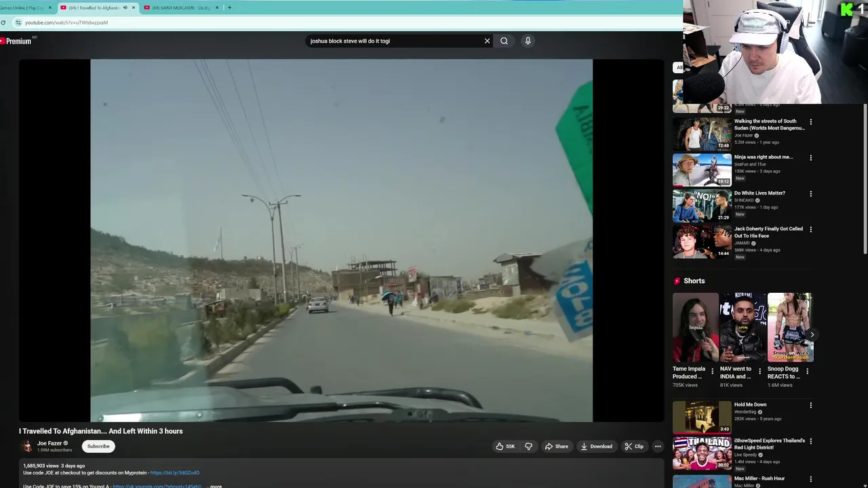Click the page vertical scrollbar
Screen dimensions: 868x488
click(x=865, y=180)
